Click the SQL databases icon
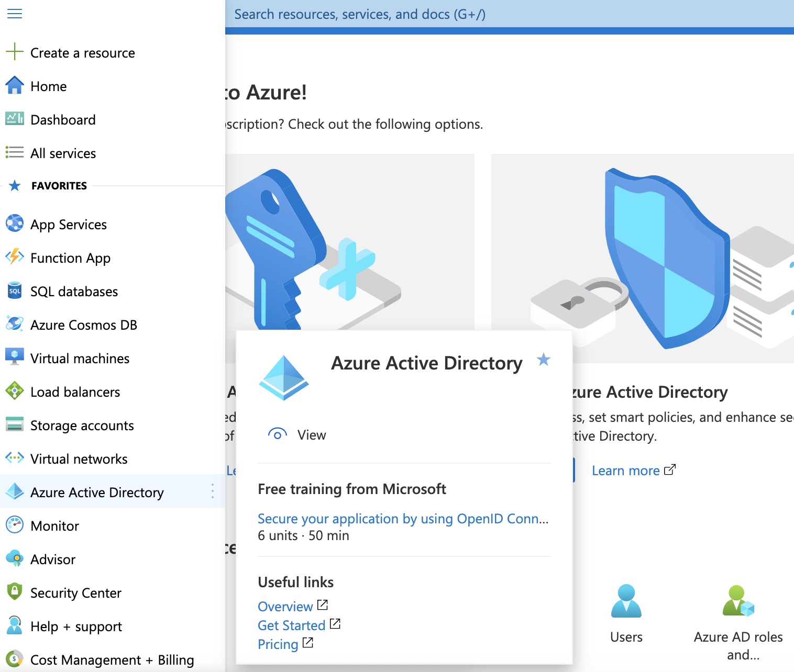794x672 pixels. pos(14,291)
